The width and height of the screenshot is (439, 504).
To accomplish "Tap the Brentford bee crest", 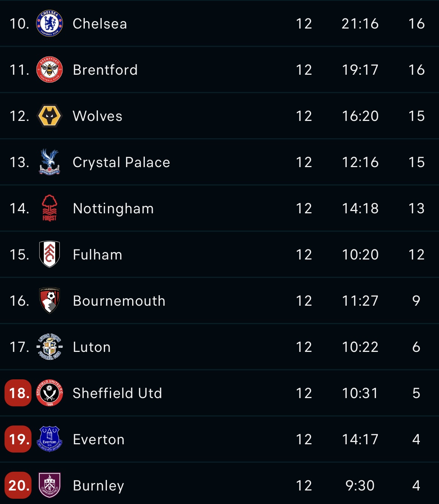I will pyautogui.click(x=50, y=70).
